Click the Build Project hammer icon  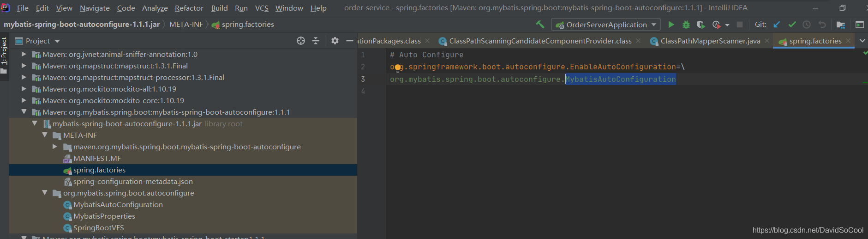pyautogui.click(x=540, y=25)
